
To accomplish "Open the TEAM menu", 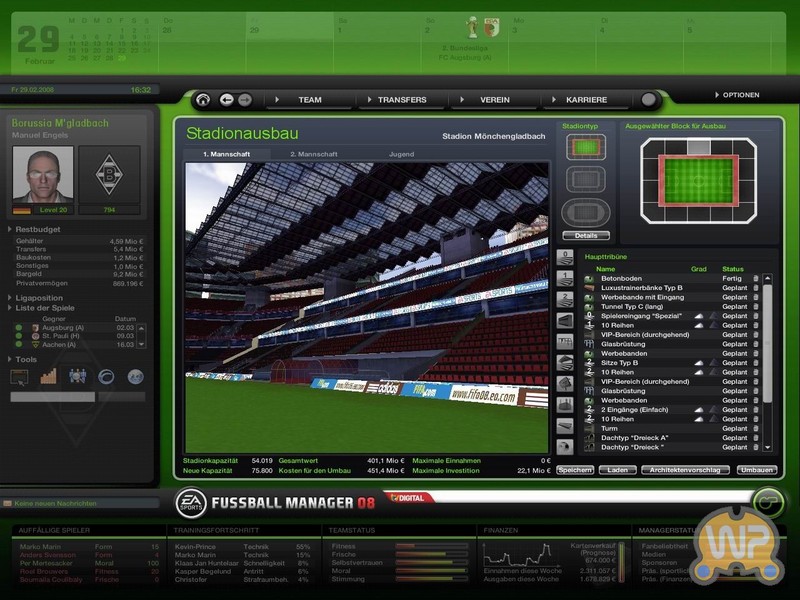I will click(310, 100).
